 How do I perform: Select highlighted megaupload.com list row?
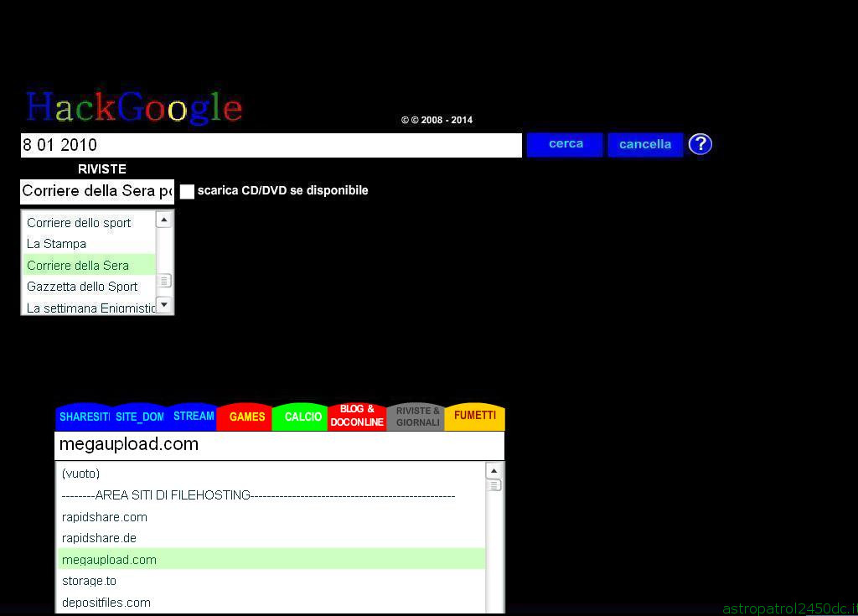click(271, 559)
